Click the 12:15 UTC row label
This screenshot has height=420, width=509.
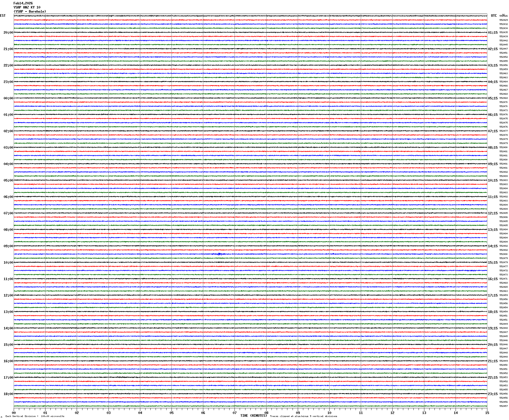[x=493, y=213]
